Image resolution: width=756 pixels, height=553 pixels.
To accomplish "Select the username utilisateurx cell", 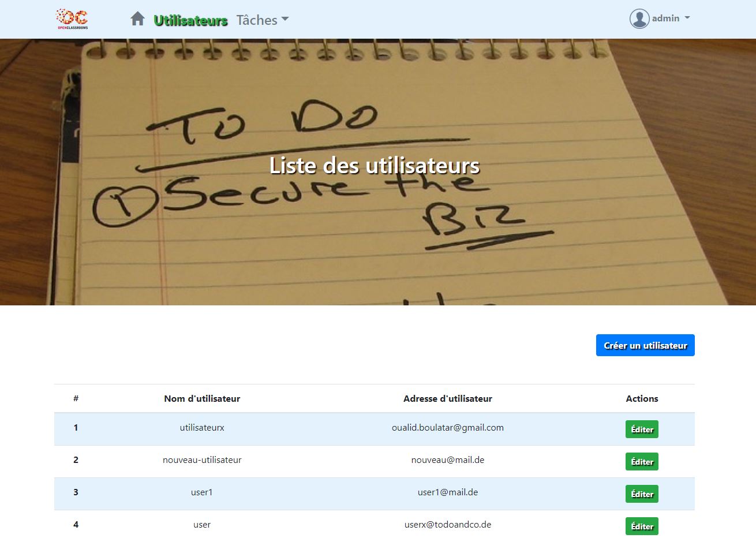I will (202, 428).
